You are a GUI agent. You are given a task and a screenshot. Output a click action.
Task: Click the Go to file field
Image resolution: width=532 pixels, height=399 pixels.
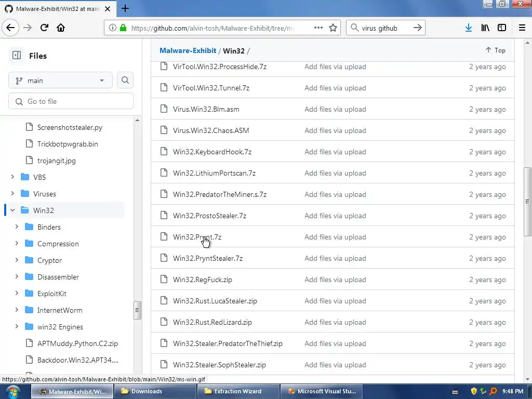coord(71,101)
